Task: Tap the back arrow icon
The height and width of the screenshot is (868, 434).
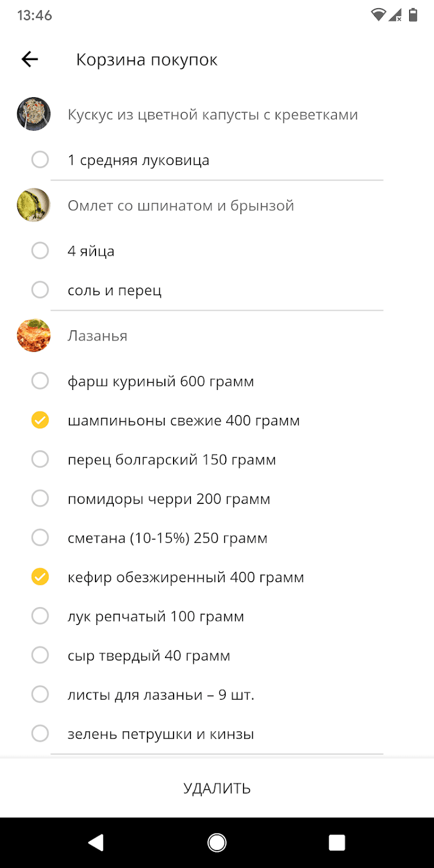Action: pyautogui.click(x=30, y=59)
